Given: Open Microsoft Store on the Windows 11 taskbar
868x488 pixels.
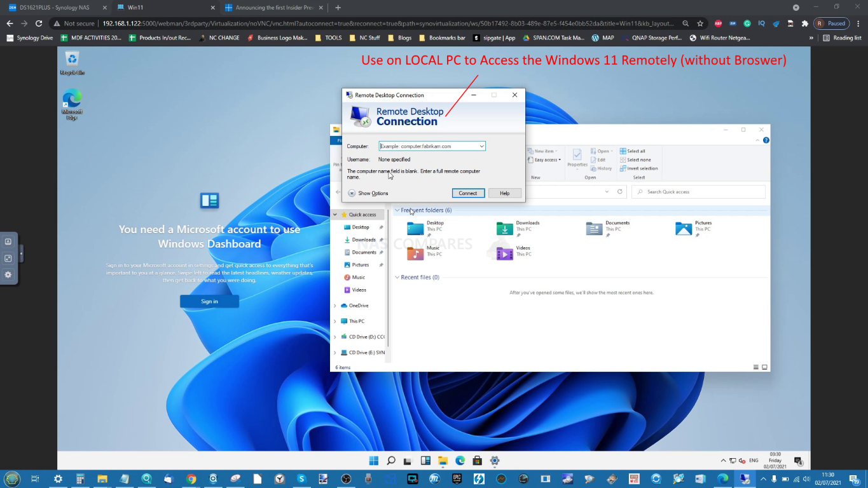Looking at the screenshot, I should pos(477,461).
